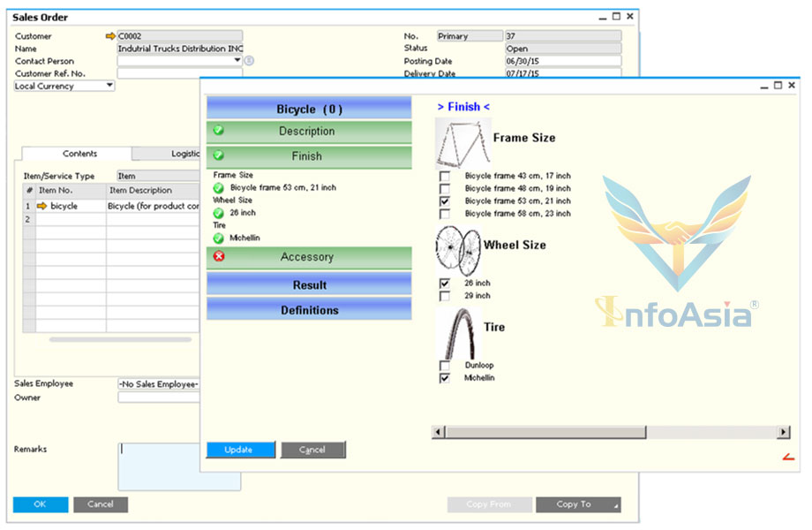
Task: Click the configurator horizontal scrollbar thumb
Action: pyautogui.click(x=545, y=432)
